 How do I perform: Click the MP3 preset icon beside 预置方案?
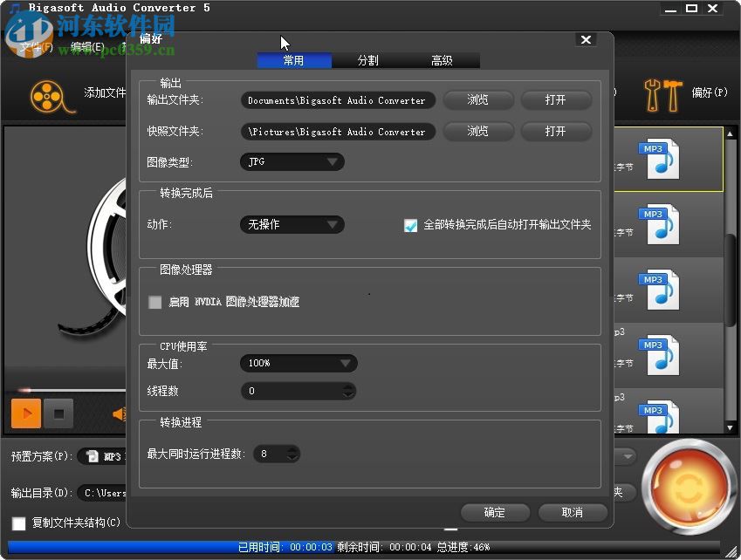pos(92,455)
